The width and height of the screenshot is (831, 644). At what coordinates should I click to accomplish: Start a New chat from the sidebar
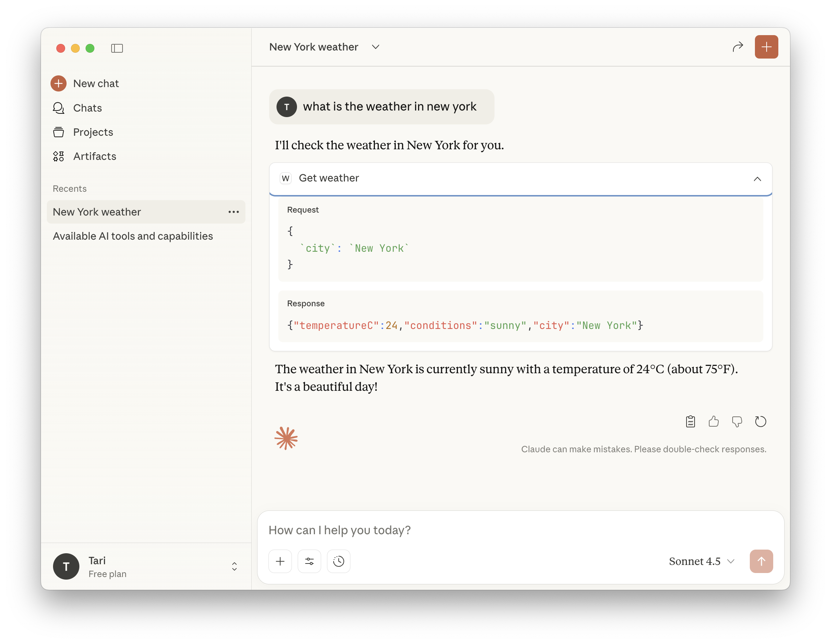coord(95,83)
